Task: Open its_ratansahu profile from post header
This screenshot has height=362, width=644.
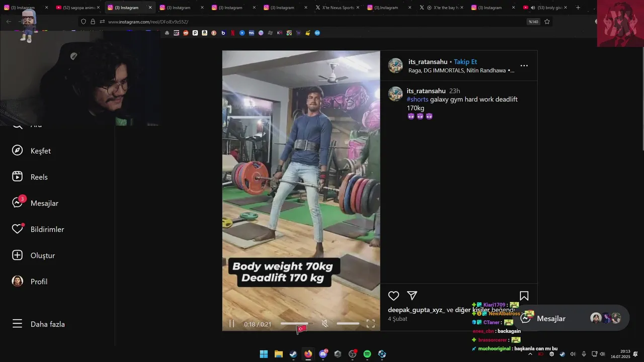Action: (x=428, y=62)
